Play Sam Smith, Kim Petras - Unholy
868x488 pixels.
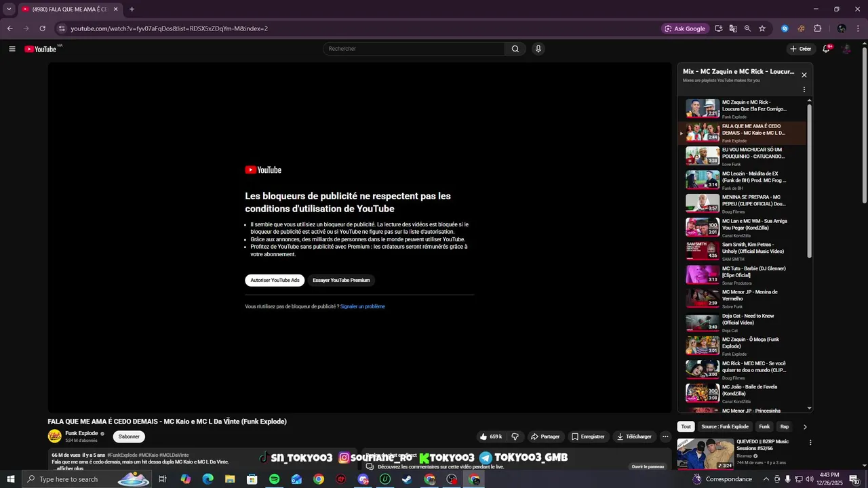pyautogui.click(x=743, y=251)
